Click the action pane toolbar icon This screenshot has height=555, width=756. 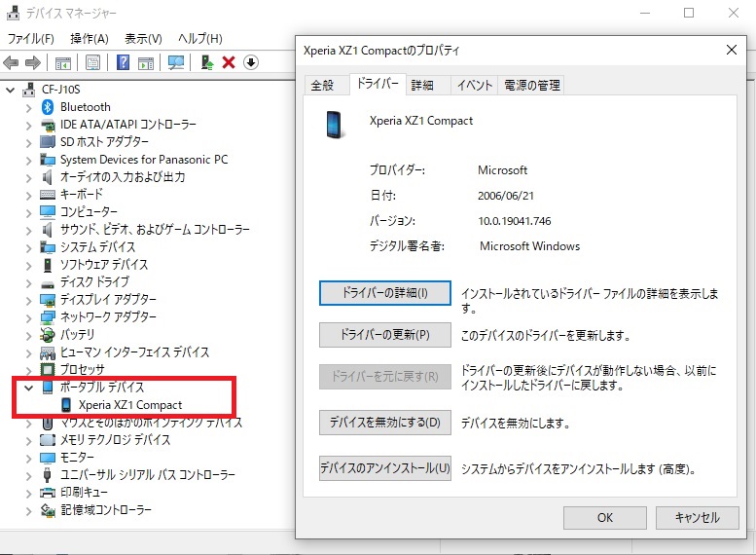[146, 62]
